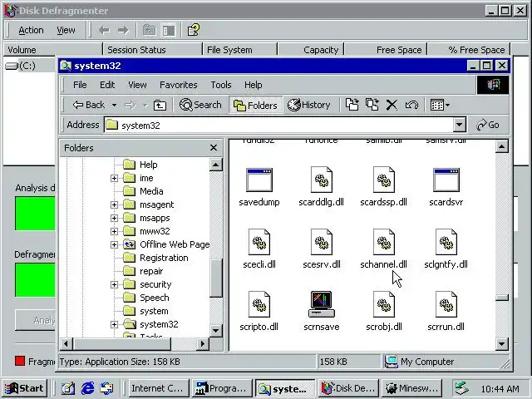Select the scardssp.dll file icon
Image resolution: width=532 pixels, height=399 pixels.
[x=384, y=180]
